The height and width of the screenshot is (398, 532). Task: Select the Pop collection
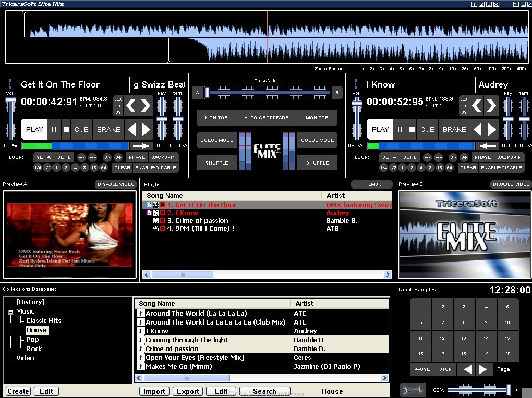point(32,339)
